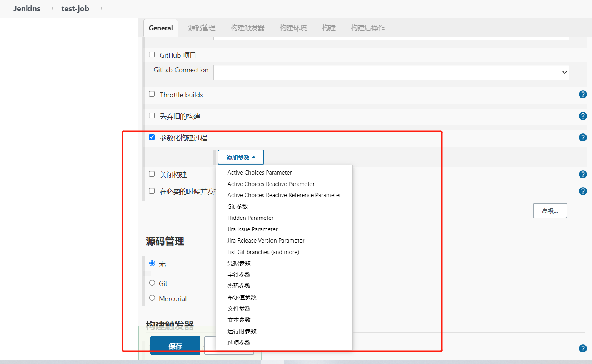Open help for Throttle builds
Screen dimensions: 592x364
click(583, 95)
